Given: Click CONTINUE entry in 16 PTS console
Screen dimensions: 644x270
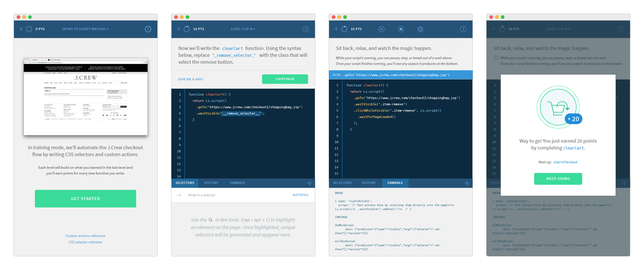Looking at the screenshot, I should (341, 217).
